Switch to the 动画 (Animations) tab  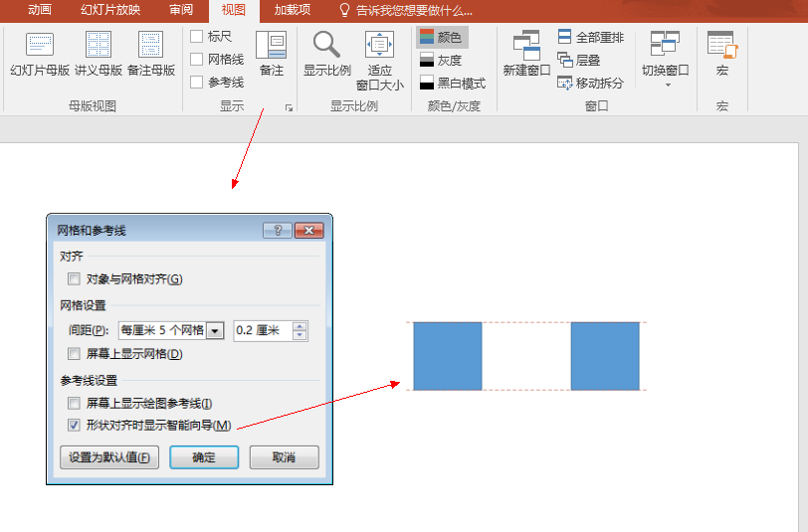click(x=40, y=10)
